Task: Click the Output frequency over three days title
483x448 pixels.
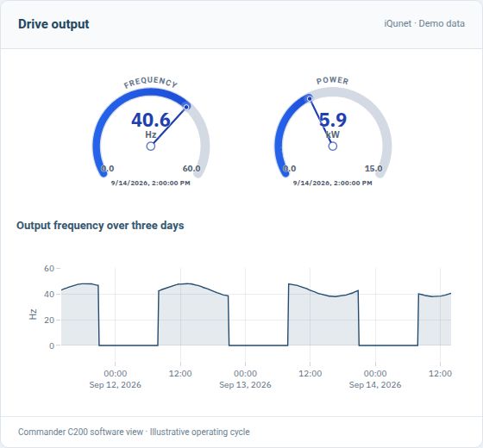Action: [100, 226]
